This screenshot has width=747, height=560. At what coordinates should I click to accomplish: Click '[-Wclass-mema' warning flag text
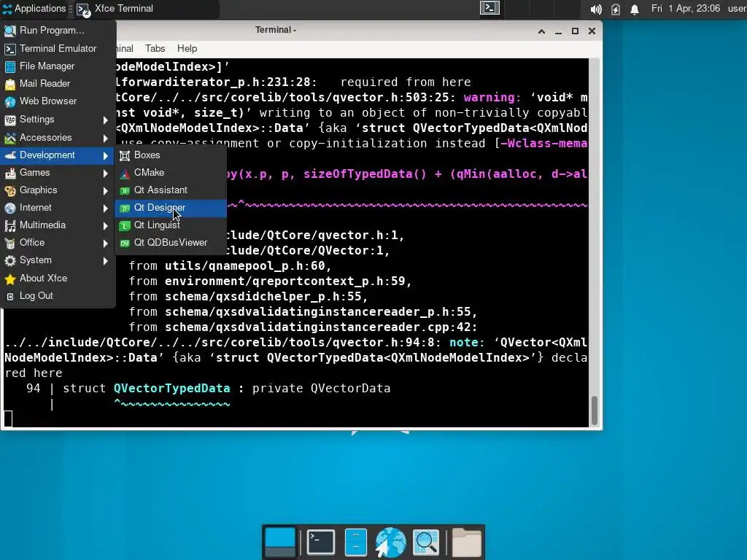[541, 144]
